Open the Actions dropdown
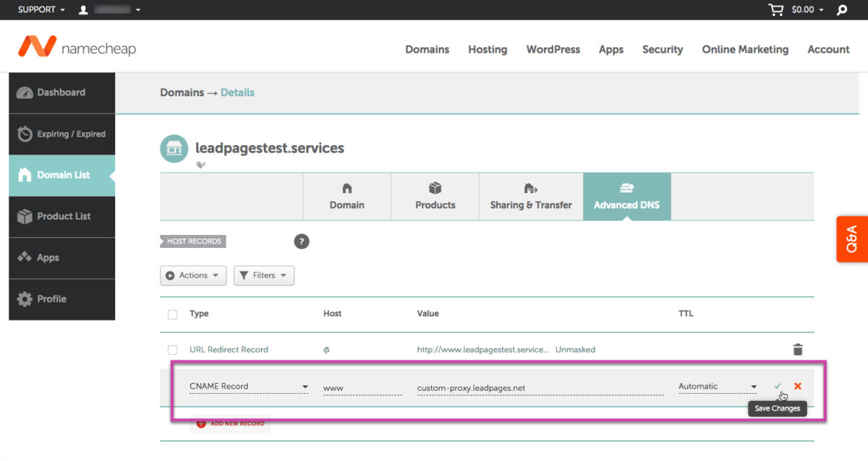The height and width of the screenshot is (461, 868). [193, 275]
